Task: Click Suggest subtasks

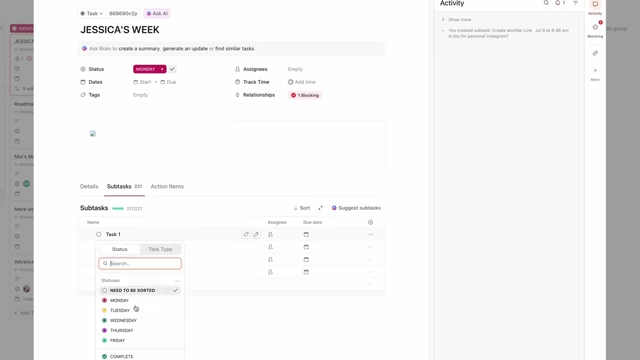Action: coord(356,208)
